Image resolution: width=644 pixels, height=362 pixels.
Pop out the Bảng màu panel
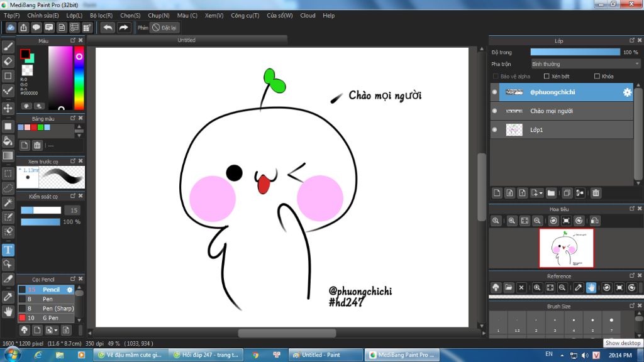coord(73,118)
